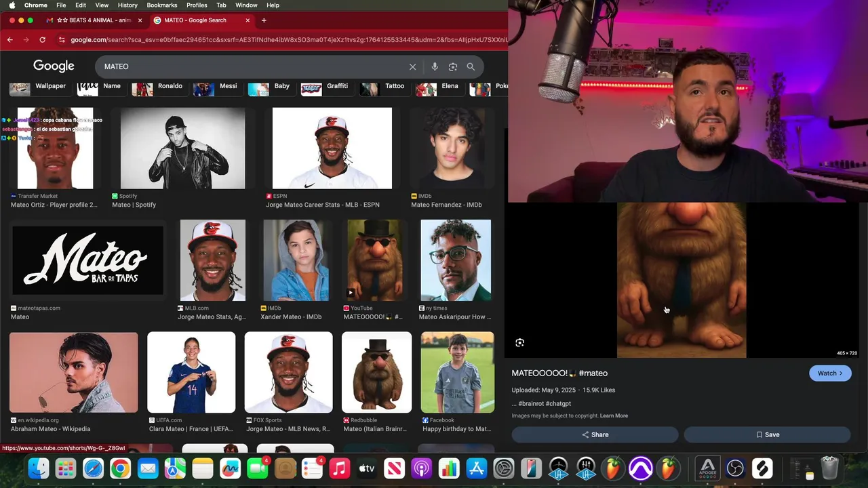Open the History menu in menu bar

(x=127, y=5)
